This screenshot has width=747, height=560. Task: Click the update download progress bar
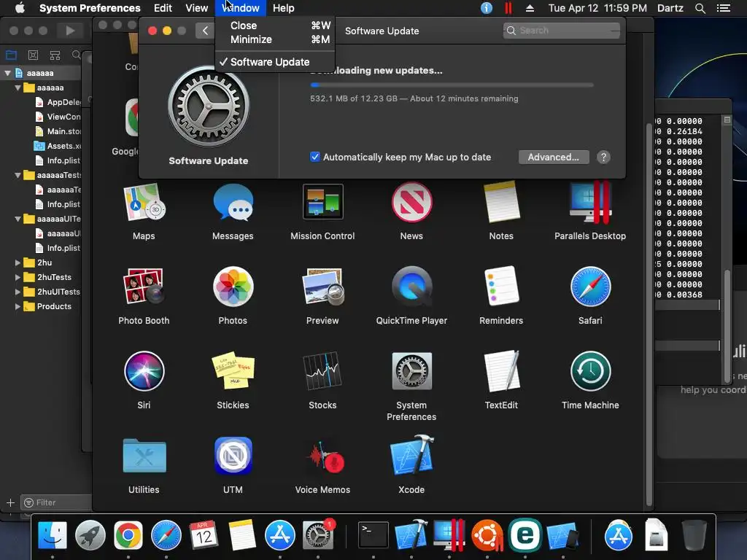click(452, 85)
